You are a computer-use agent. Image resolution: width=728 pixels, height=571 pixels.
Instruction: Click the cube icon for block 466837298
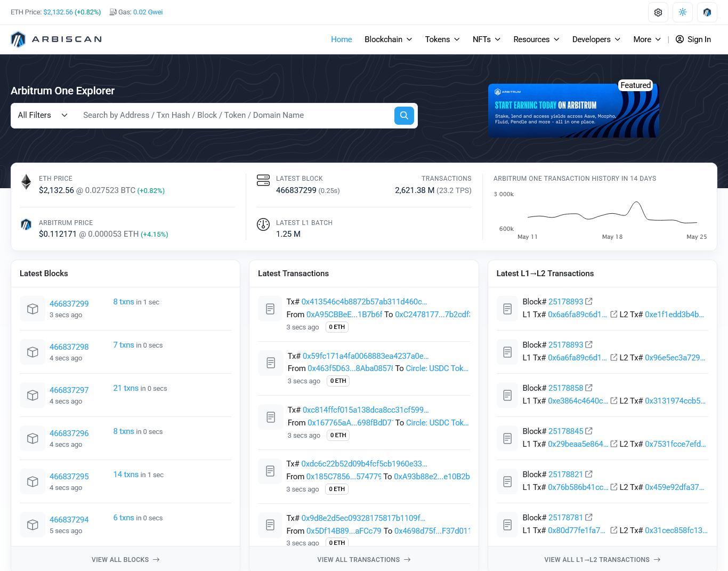pos(33,352)
